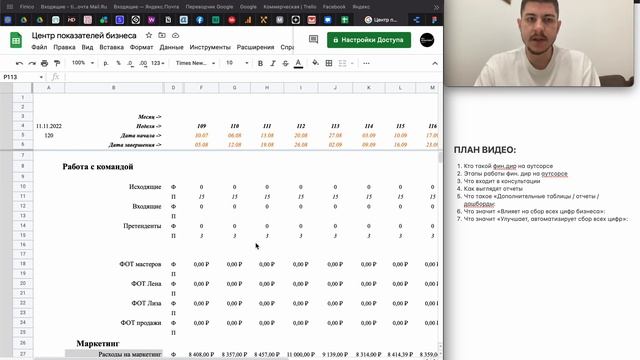Open the text color picker
640x360 pixels.
[x=298, y=63]
